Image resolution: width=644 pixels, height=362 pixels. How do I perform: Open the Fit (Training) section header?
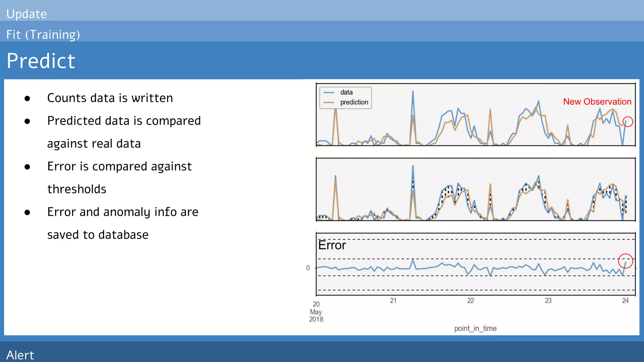click(43, 35)
